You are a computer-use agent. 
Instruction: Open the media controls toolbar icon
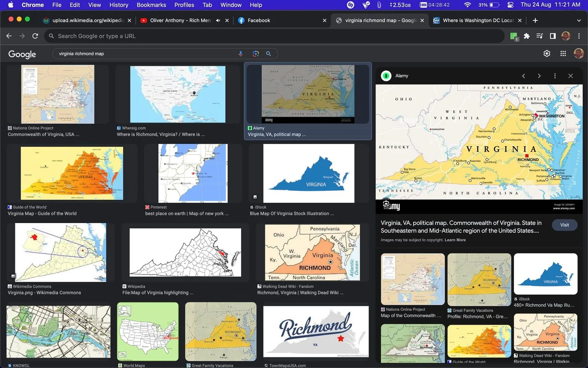pos(540,36)
